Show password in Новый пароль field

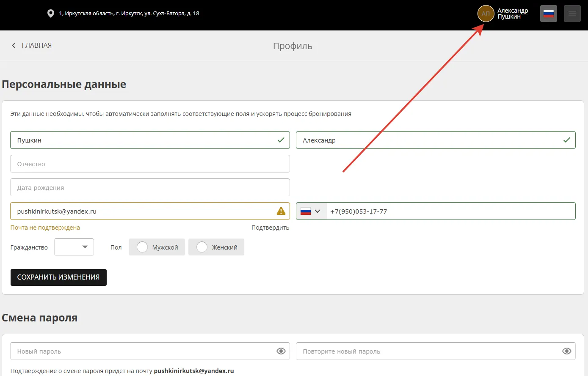pyautogui.click(x=281, y=351)
